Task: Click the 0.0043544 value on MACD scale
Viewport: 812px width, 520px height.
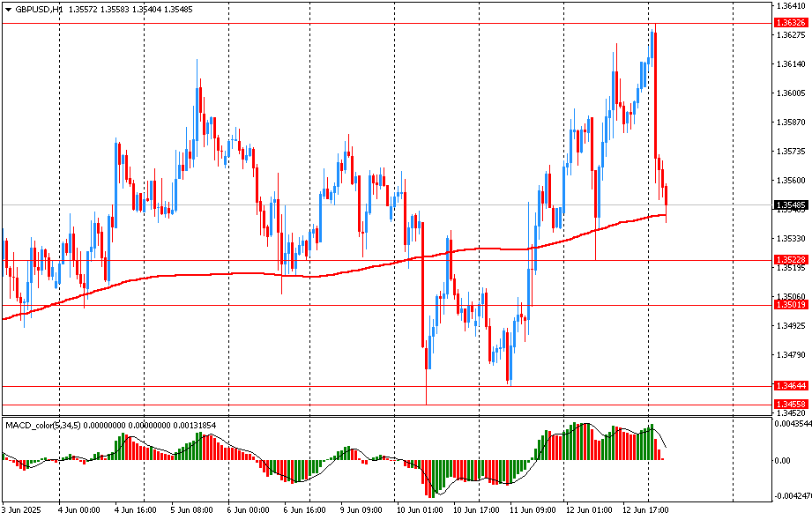Action: (792, 424)
